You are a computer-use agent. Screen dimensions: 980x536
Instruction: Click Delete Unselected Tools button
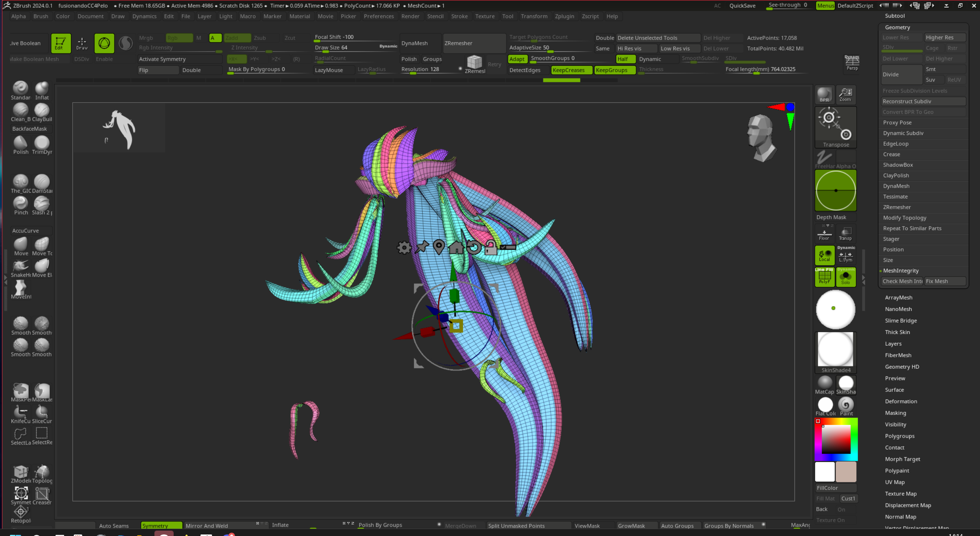click(x=657, y=38)
